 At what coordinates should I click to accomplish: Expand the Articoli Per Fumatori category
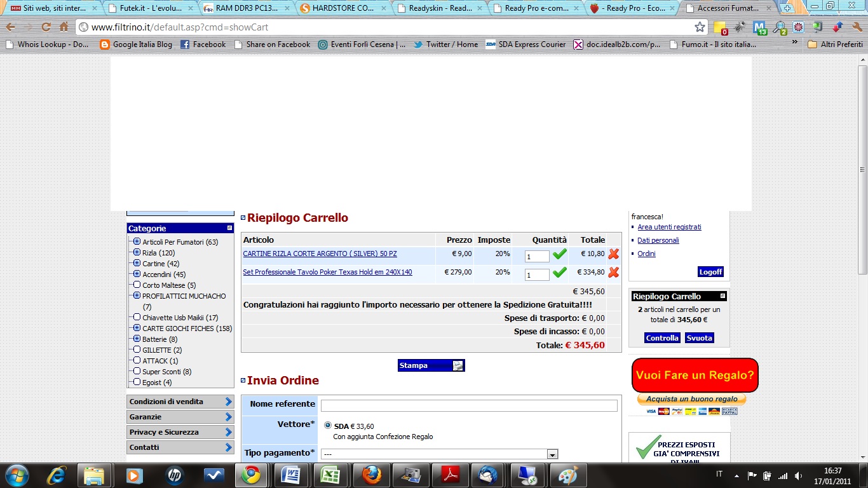137,241
